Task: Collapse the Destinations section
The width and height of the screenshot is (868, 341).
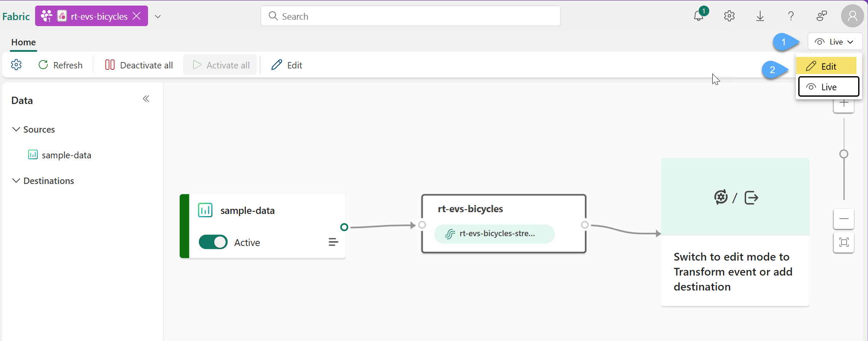Action: [16, 181]
